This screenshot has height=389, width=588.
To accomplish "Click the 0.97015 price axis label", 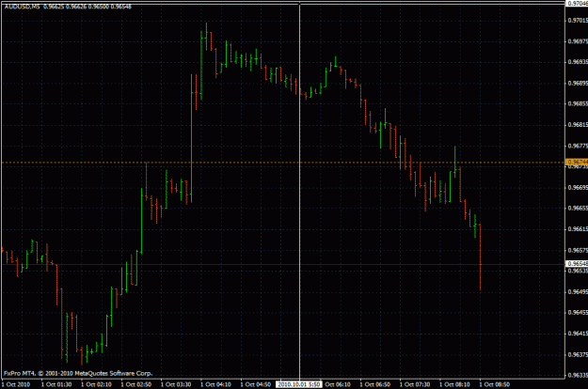I will point(578,21).
